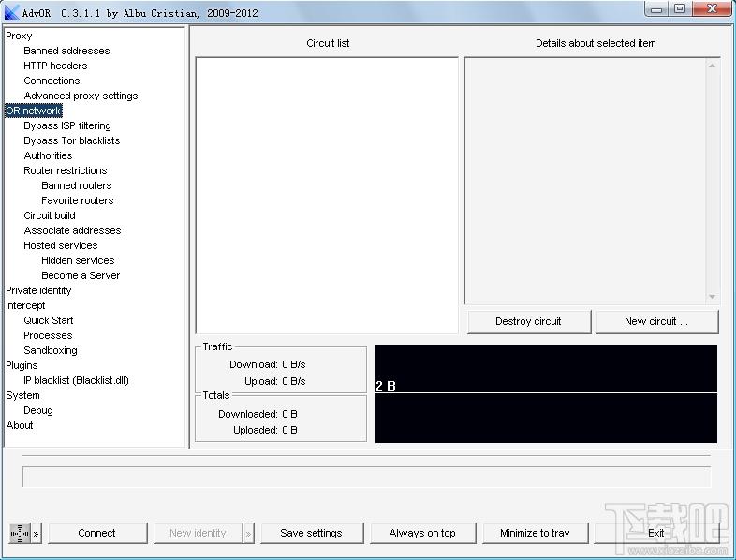Open Associate addresses
The height and width of the screenshot is (560, 736).
click(72, 231)
